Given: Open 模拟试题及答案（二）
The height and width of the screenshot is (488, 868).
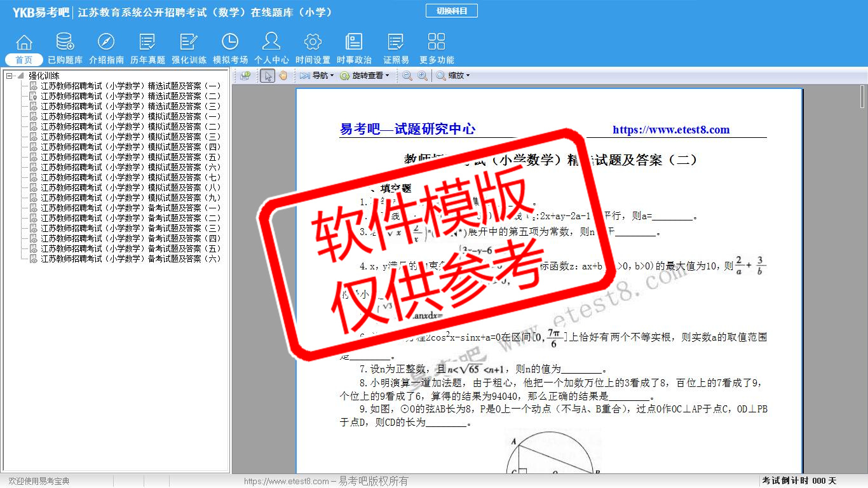Looking at the screenshot, I should (x=131, y=126).
